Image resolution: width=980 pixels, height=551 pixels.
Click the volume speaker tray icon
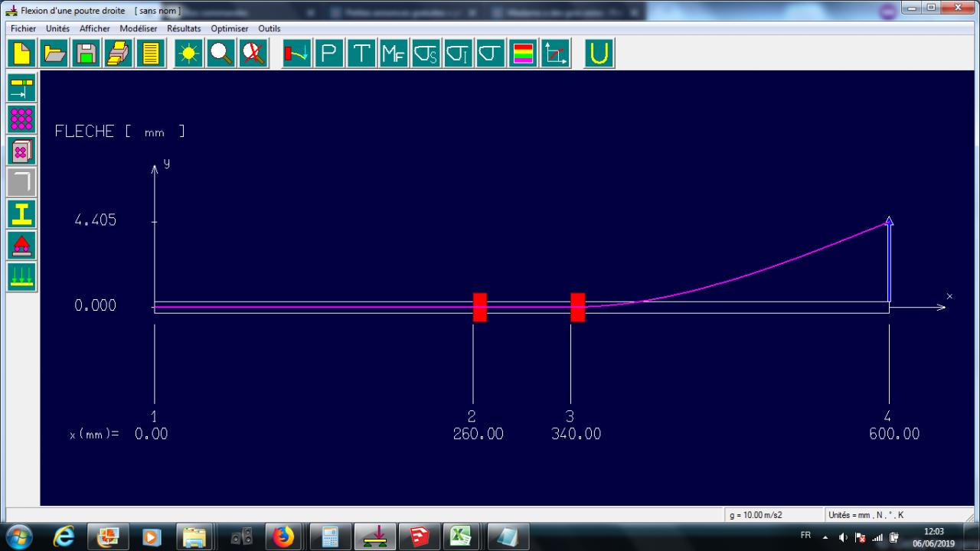click(844, 536)
